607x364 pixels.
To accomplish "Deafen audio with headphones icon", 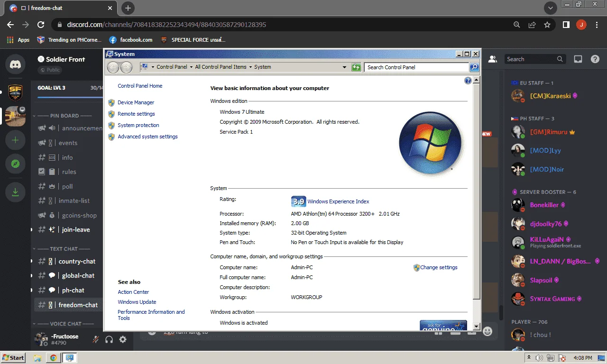I will [109, 339].
